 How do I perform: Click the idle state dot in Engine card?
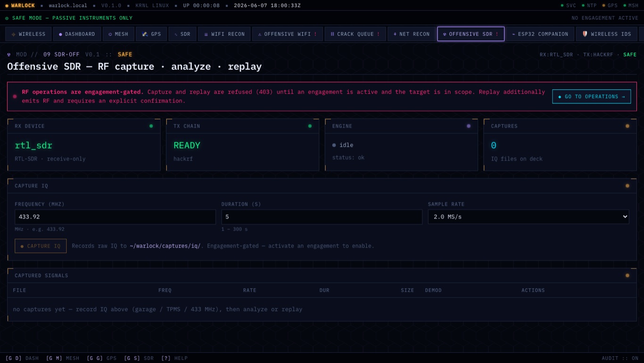point(334,145)
